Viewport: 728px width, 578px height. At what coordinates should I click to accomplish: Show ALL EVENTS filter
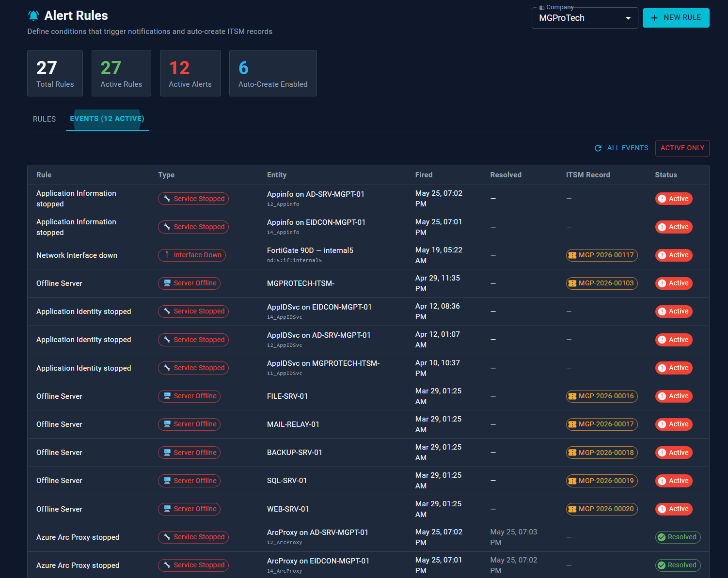[621, 148]
